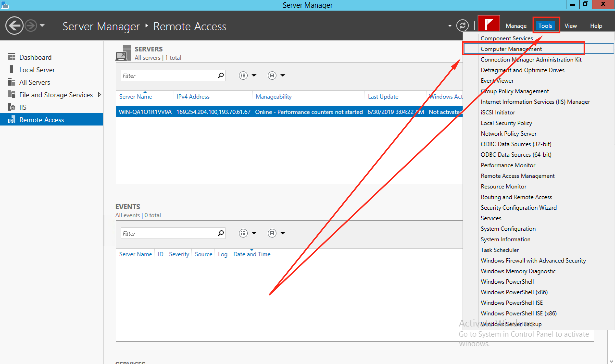Open Services from Tools menu

[x=491, y=218]
